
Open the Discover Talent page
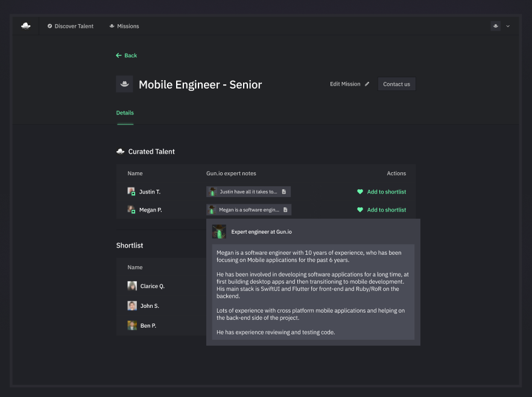[x=71, y=27]
